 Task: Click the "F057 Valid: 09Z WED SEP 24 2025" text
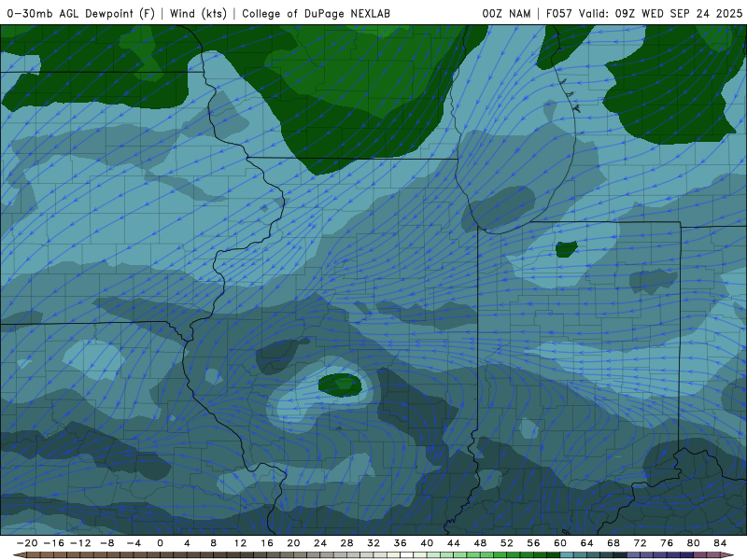644,13
